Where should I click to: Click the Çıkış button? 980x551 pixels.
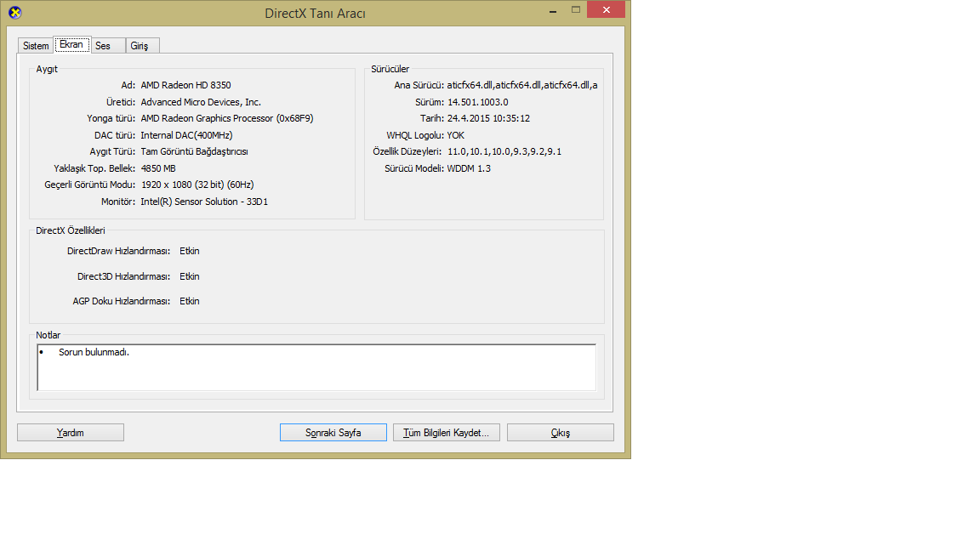pos(561,432)
